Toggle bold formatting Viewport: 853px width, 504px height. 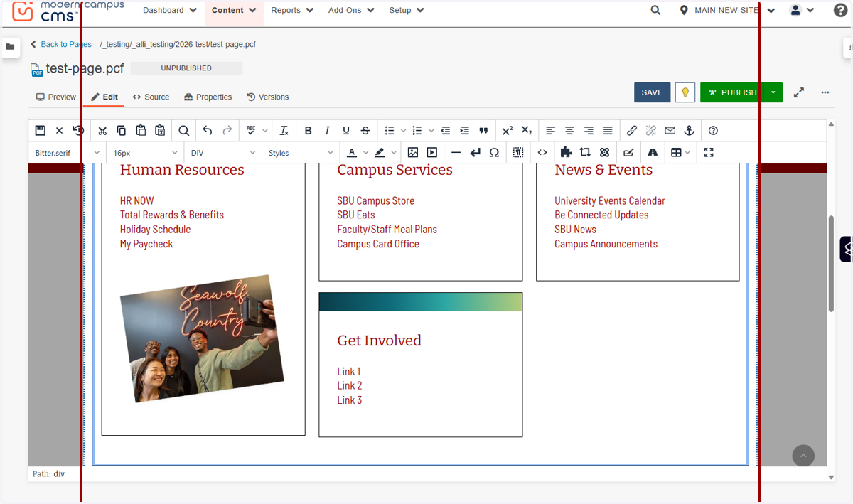308,131
